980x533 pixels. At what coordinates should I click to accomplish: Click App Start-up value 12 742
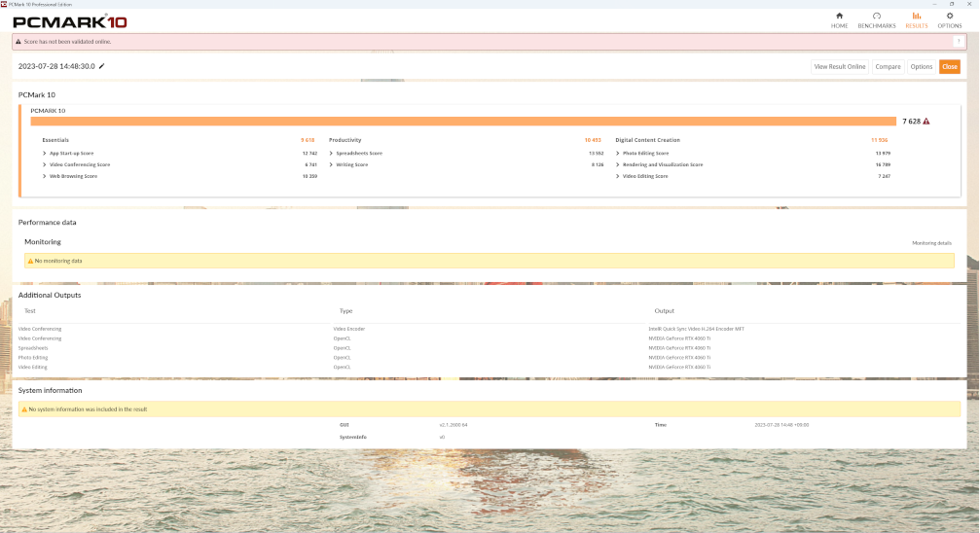pyautogui.click(x=309, y=153)
